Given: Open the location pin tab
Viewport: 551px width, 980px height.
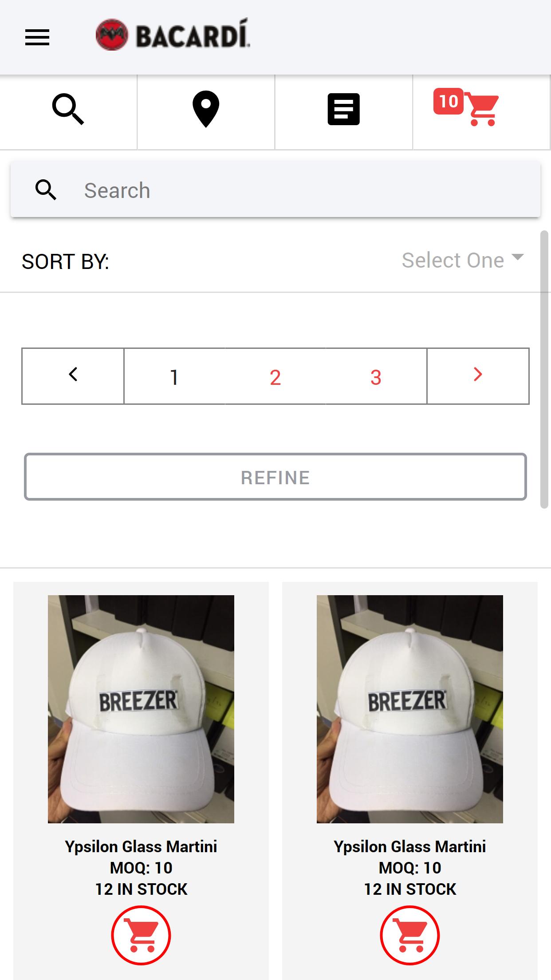Looking at the screenshot, I should point(206,112).
